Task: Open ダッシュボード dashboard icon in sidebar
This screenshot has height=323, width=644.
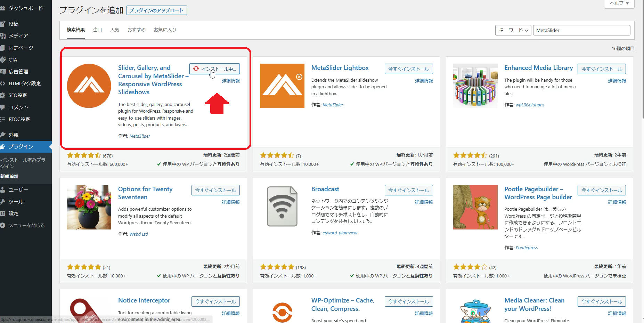Action: tap(2, 8)
